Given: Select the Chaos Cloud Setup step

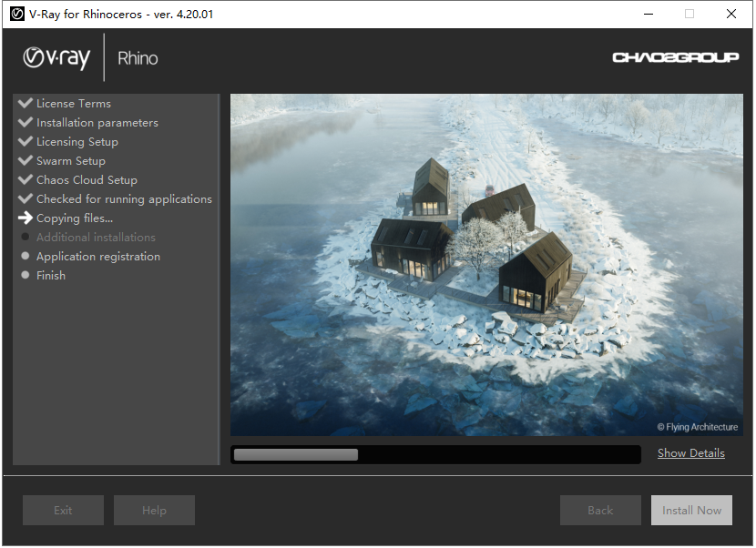Looking at the screenshot, I should (87, 179).
